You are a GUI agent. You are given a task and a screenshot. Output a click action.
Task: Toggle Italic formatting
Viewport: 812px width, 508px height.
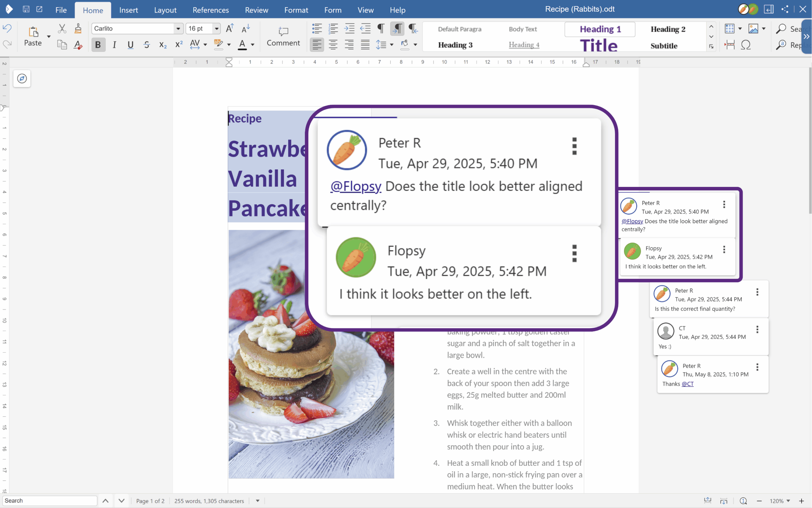[114, 45]
